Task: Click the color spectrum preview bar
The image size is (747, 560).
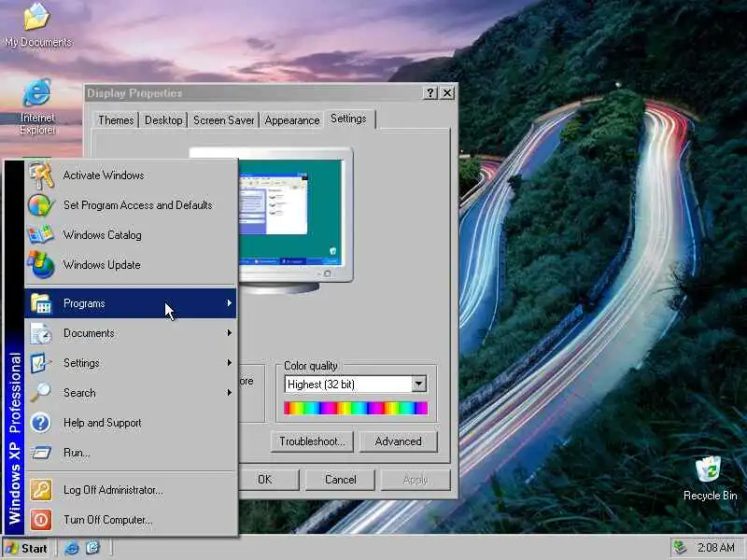Action: pos(356,408)
